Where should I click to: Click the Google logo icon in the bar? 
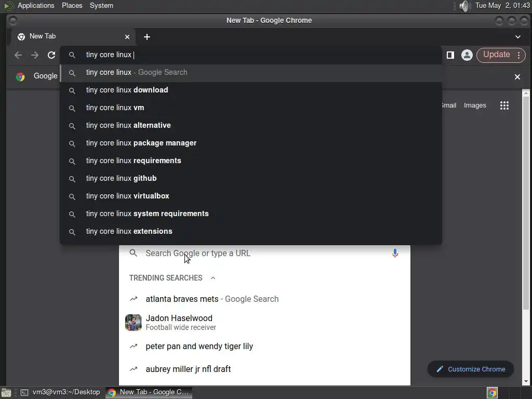20,77
